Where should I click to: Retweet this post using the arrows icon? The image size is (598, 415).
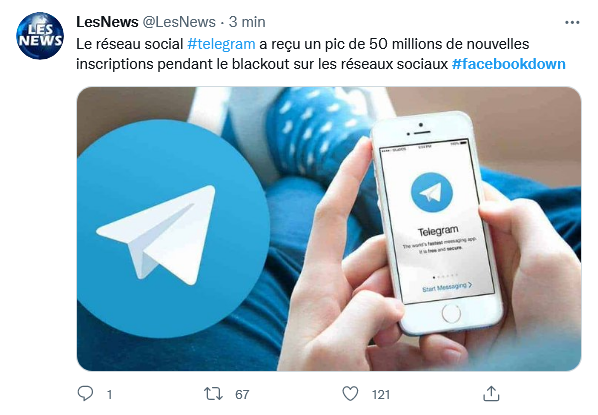213,394
